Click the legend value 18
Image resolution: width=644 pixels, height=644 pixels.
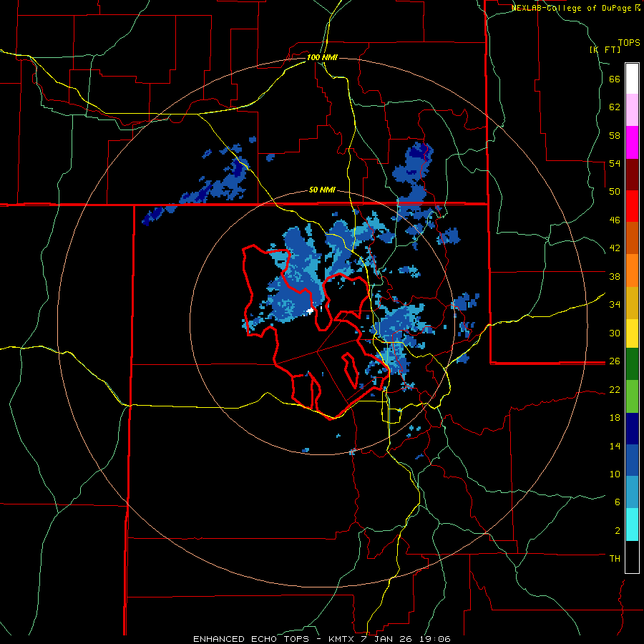(x=615, y=418)
